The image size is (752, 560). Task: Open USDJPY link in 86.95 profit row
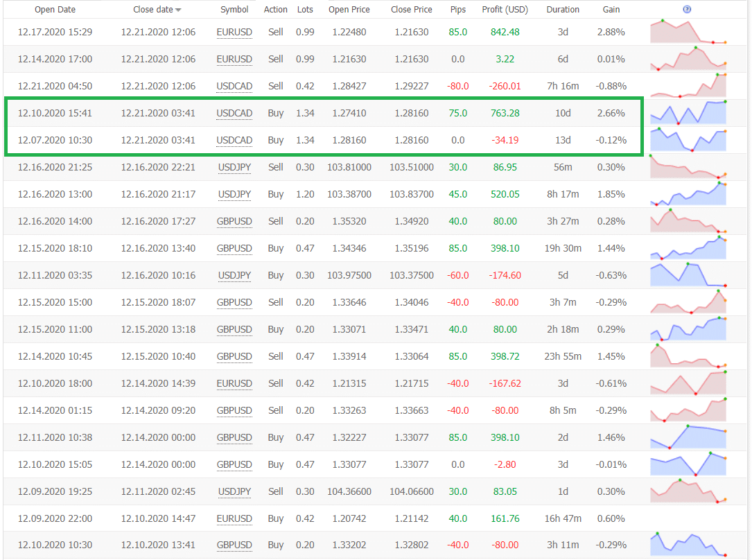coord(234,167)
